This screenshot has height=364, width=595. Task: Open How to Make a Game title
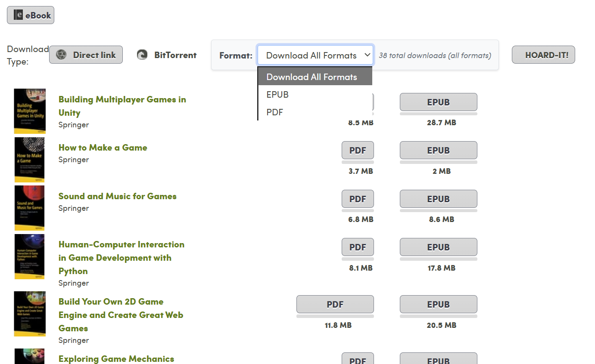coord(103,148)
